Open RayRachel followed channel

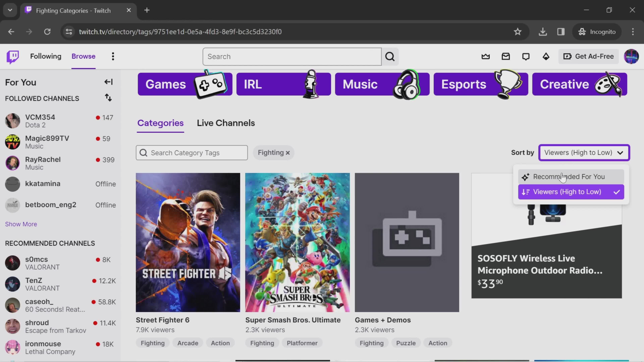click(x=60, y=163)
